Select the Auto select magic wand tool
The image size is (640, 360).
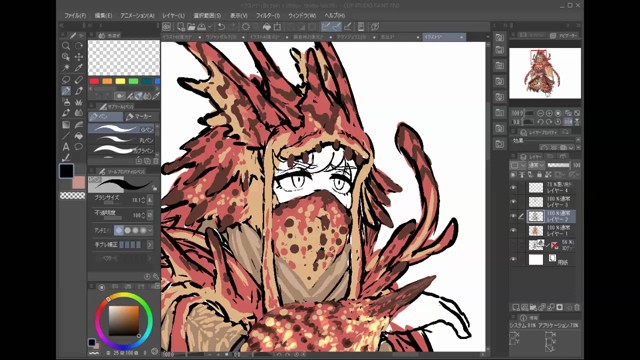pos(66,68)
